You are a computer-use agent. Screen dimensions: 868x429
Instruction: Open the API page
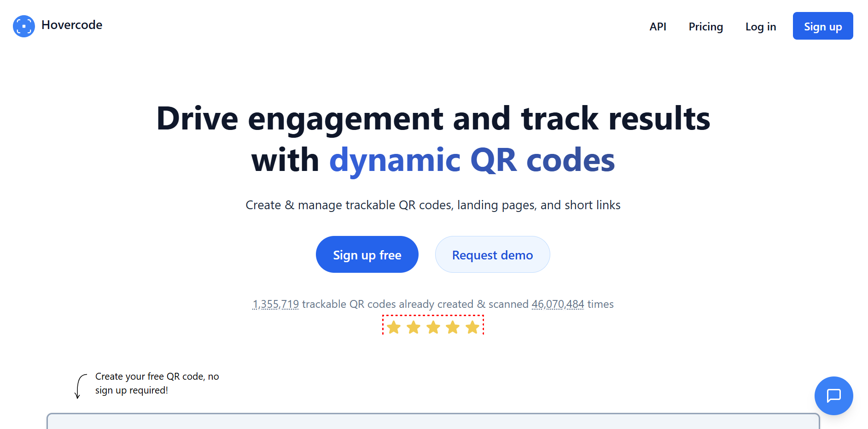coord(658,27)
